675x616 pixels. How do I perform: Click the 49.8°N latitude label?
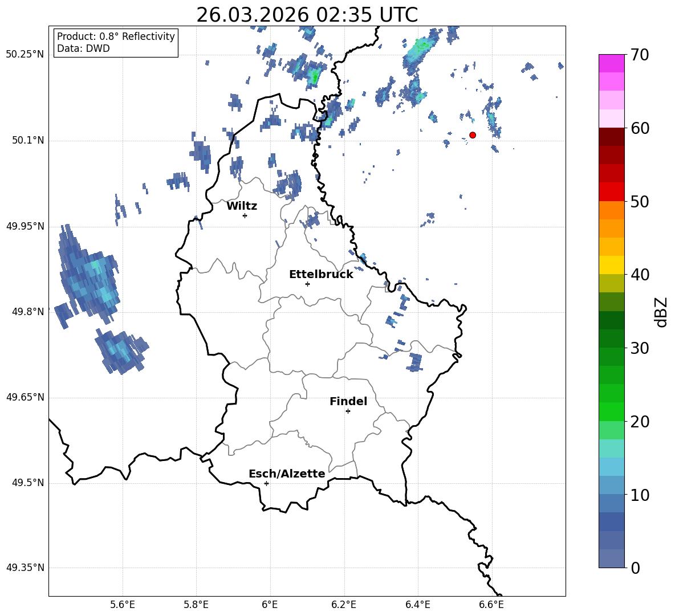tap(28, 312)
